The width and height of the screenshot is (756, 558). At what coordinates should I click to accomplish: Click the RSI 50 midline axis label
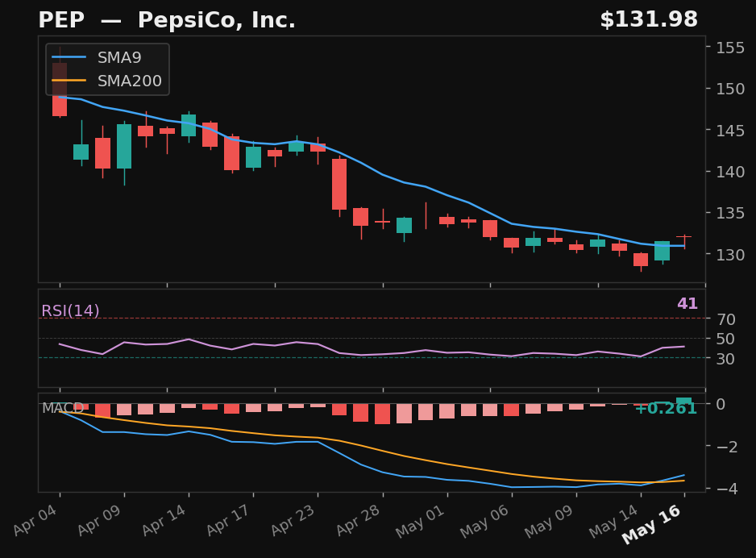725,339
